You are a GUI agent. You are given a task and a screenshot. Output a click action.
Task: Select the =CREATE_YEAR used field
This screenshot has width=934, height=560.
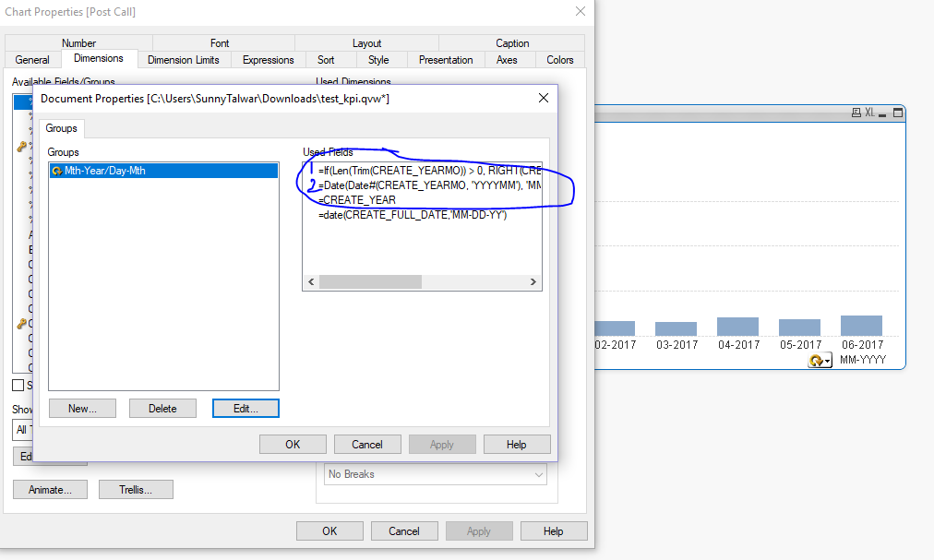(x=357, y=200)
